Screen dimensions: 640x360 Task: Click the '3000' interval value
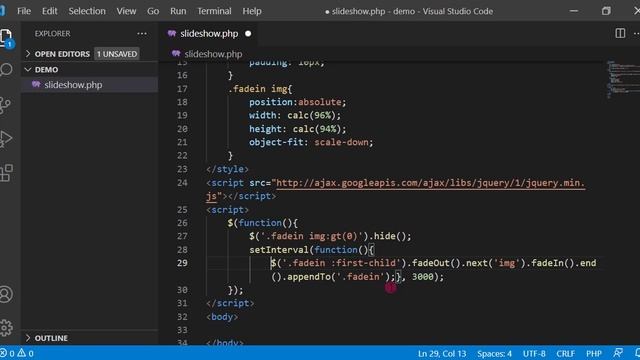(422, 277)
